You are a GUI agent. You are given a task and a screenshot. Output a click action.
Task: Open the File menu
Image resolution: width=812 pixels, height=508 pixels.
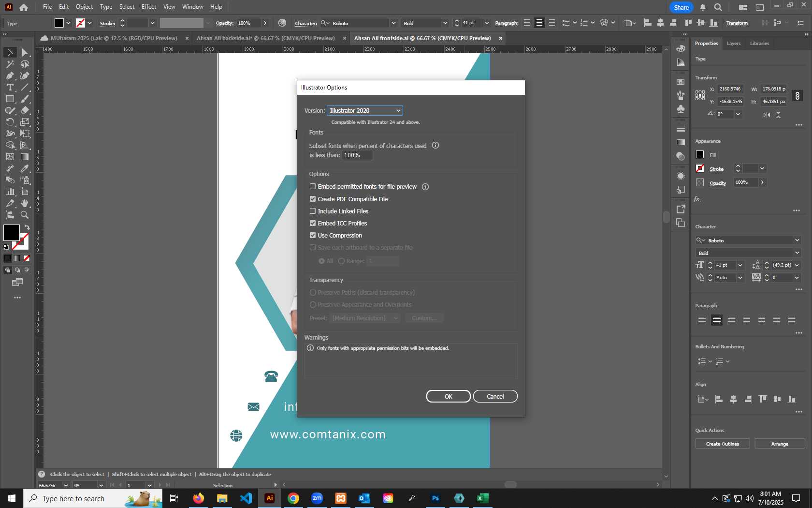tap(47, 7)
